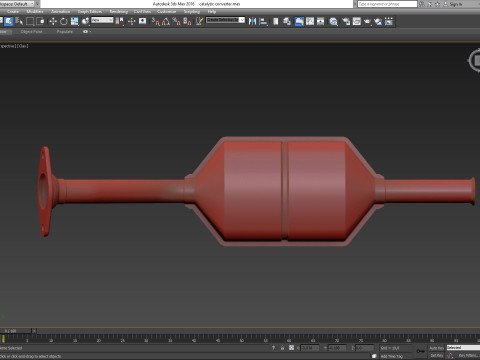
Task: Click Select and Manipulate icon
Action: (132, 22)
